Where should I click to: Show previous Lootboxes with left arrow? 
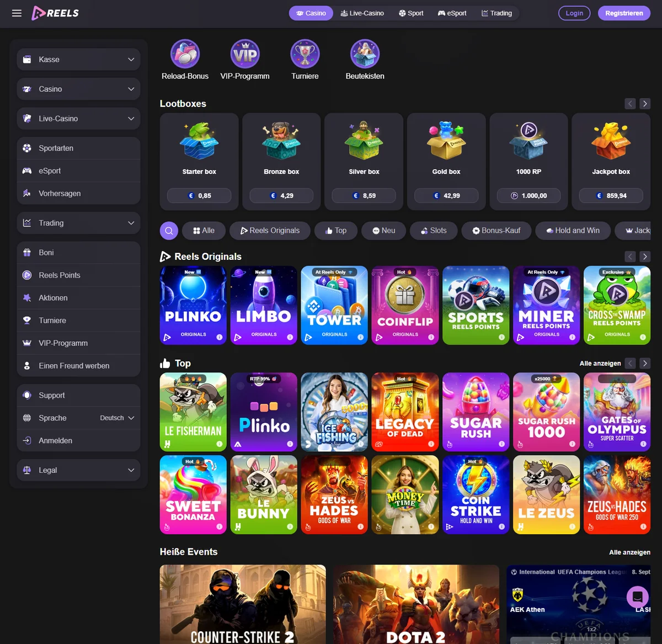(630, 104)
